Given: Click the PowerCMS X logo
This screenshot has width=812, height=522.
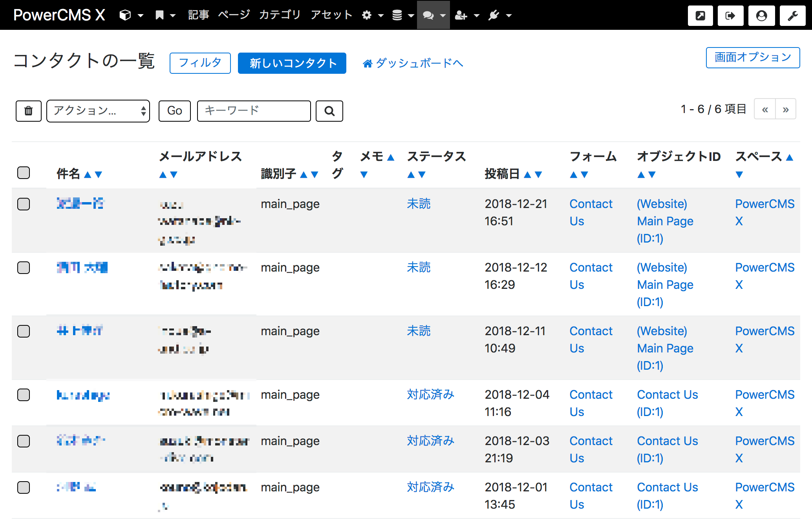Looking at the screenshot, I should click(59, 15).
